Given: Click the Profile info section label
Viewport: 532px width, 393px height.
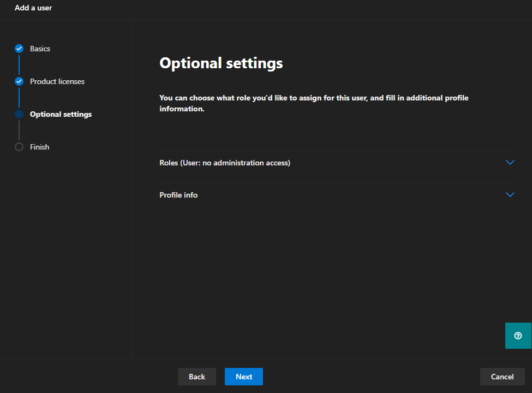Looking at the screenshot, I should (x=178, y=195).
